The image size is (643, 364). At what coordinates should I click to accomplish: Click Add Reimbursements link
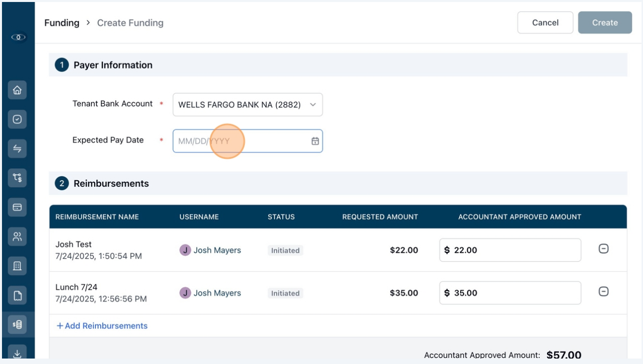[102, 326]
